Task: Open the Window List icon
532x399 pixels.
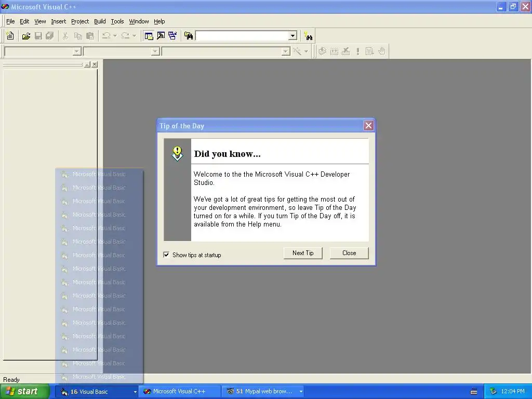Action: pyautogui.click(x=172, y=36)
